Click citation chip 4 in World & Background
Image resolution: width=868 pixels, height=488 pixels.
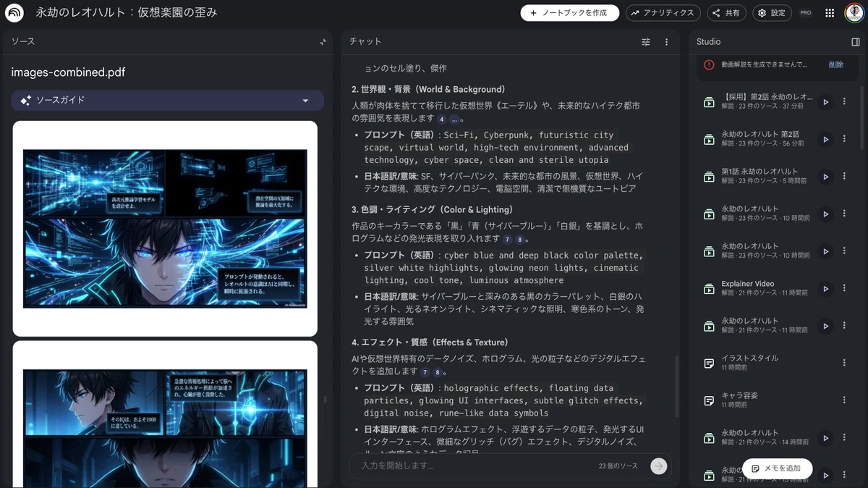pos(441,119)
